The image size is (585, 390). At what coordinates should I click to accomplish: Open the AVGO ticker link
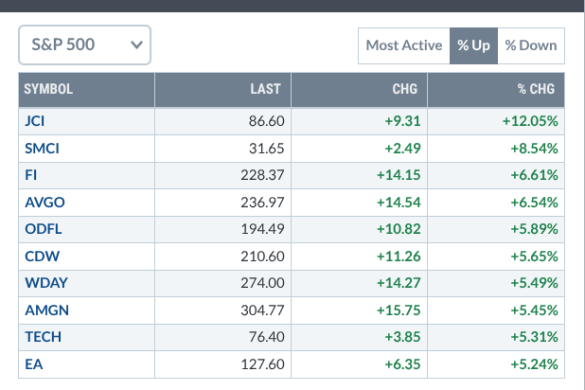pyautogui.click(x=45, y=202)
